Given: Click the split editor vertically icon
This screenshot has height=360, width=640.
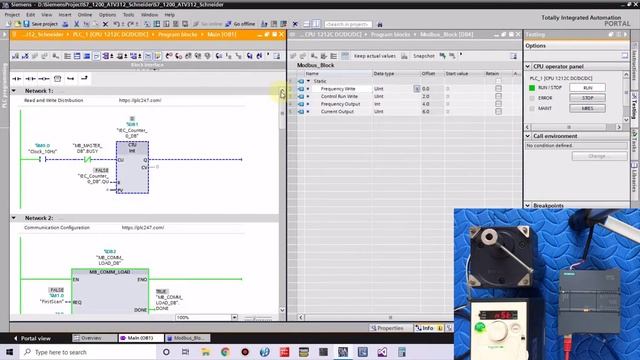Looking at the screenshot, I should pyautogui.click(x=316, y=24).
